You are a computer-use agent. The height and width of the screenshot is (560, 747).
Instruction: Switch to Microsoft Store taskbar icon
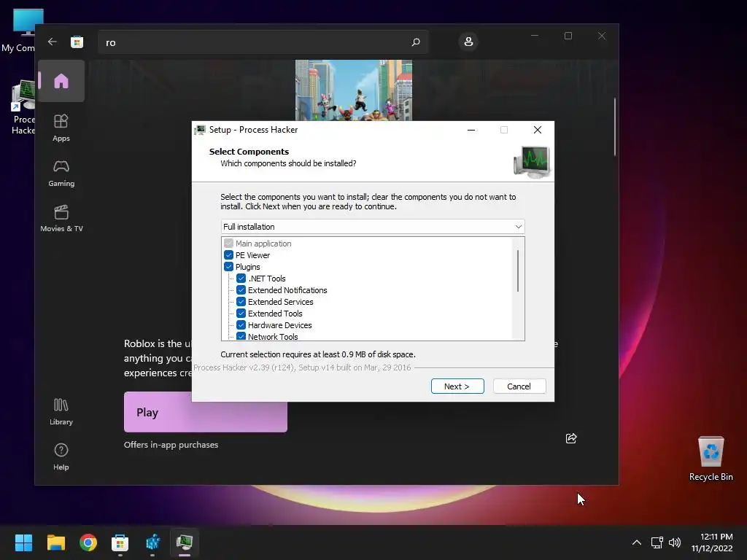coord(120,542)
